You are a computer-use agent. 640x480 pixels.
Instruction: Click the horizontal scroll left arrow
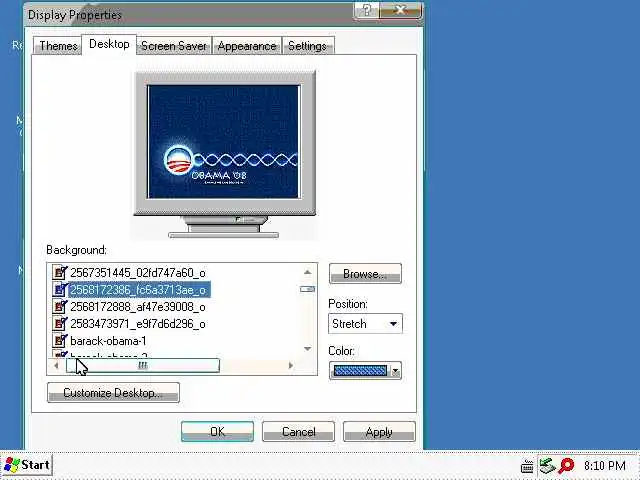(56, 365)
